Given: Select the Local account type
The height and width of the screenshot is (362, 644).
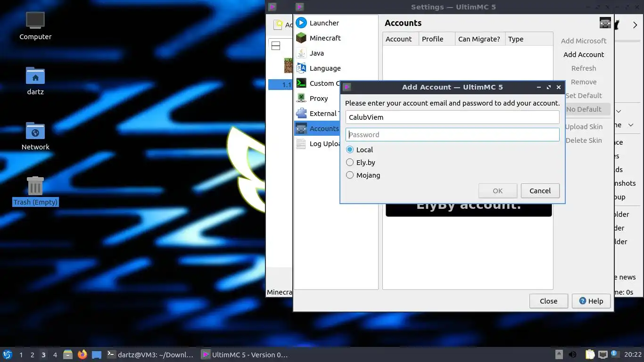Looking at the screenshot, I should tap(359, 149).
